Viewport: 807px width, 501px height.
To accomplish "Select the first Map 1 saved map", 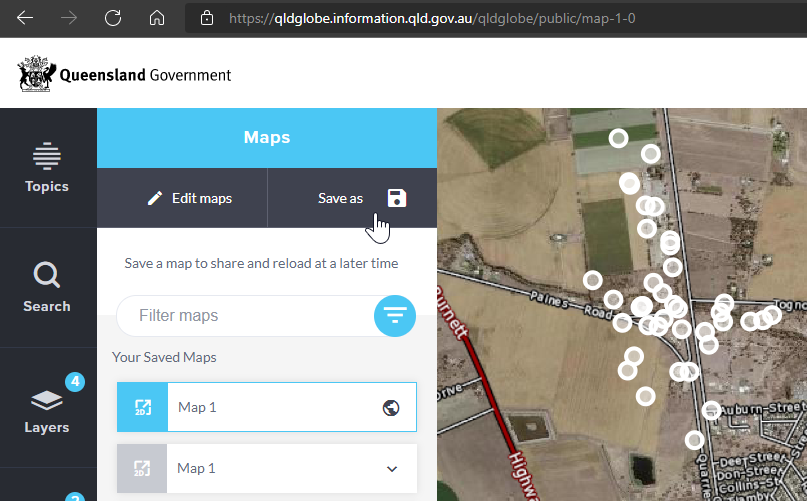I will click(x=270, y=408).
